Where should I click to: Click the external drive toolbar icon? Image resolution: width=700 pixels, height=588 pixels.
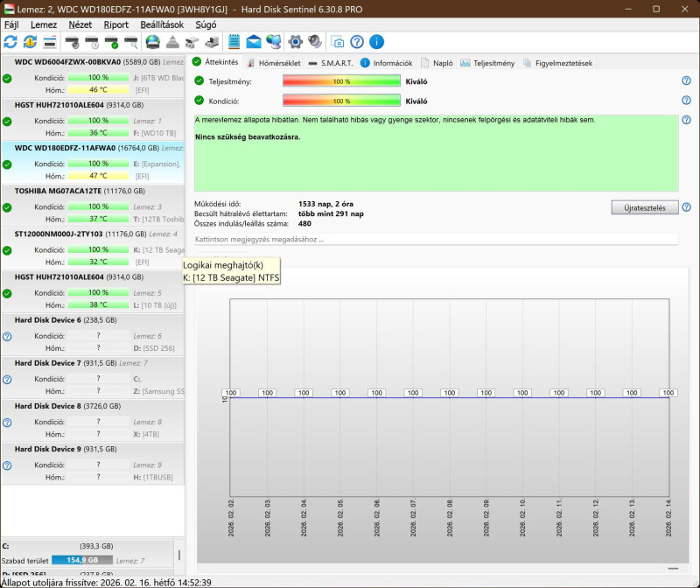[x=212, y=42]
